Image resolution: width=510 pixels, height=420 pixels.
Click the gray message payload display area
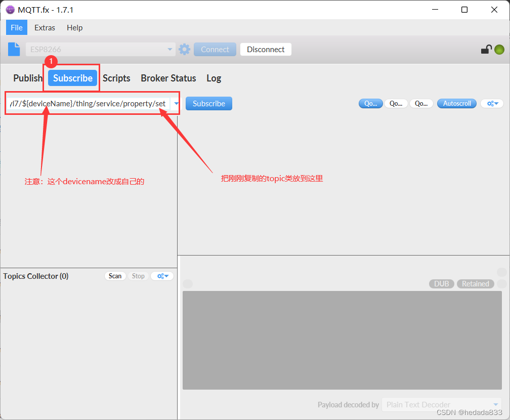tap(342, 340)
